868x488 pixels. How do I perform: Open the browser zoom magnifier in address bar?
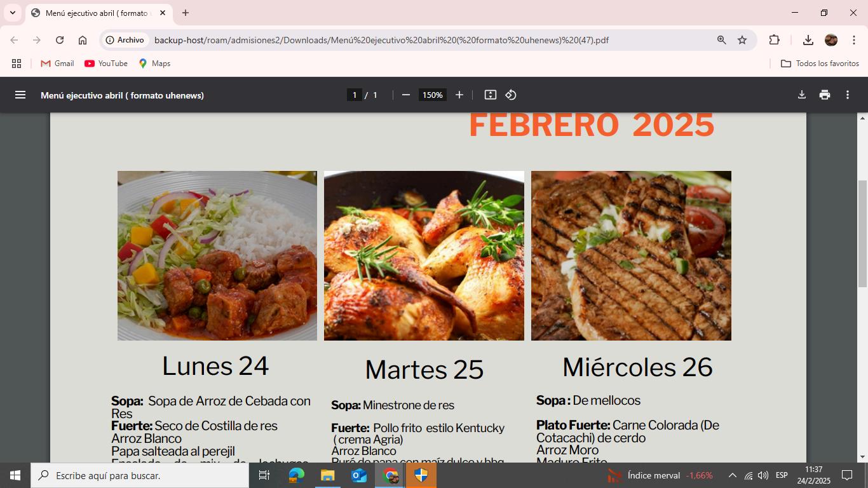click(722, 40)
